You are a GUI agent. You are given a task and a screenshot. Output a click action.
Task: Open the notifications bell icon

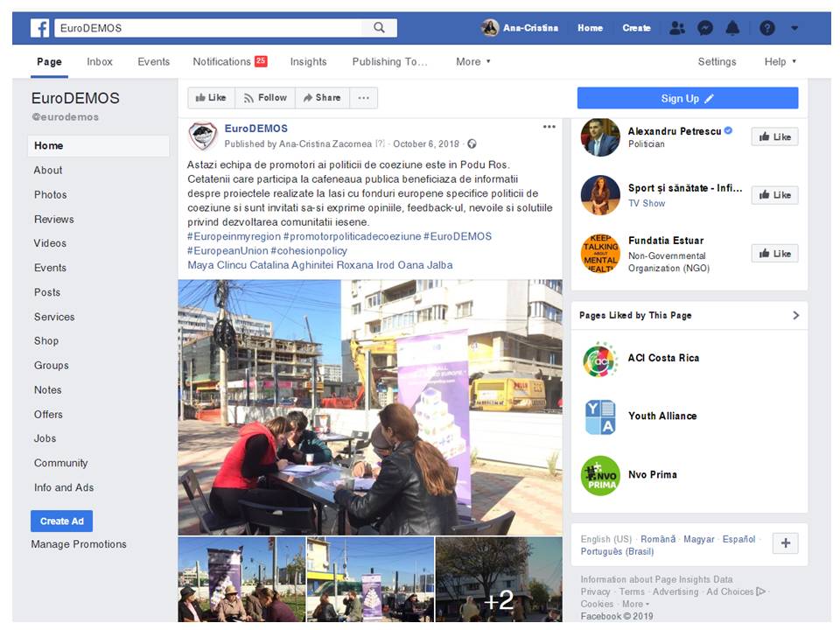tap(732, 28)
